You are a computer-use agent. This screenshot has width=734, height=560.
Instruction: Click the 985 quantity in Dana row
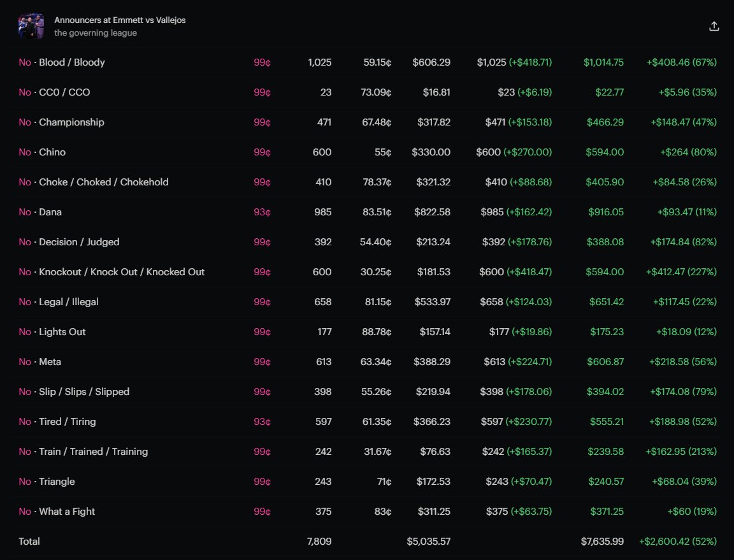coord(322,212)
